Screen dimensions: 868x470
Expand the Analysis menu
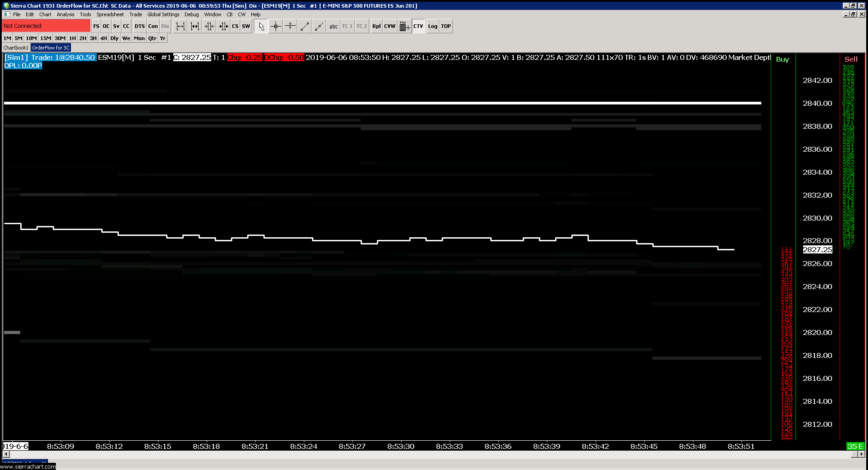(x=65, y=14)
